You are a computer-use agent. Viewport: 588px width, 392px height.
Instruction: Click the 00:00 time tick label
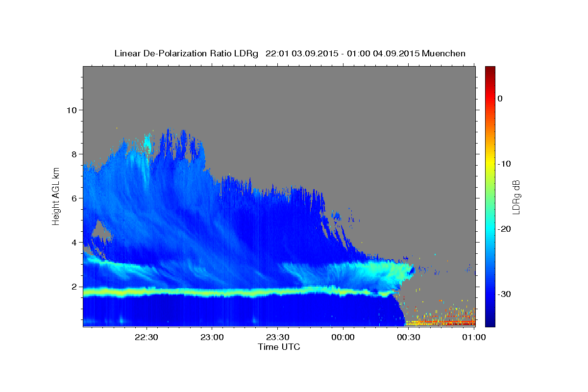click(x=343, y=337)
